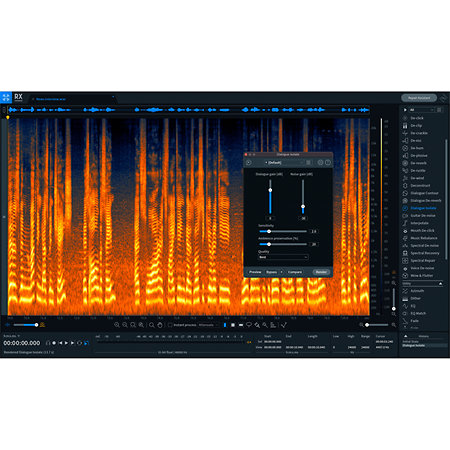Screen dimensions: 450x450
Task: Open the EQ Match utility module
Action: [x=414, y=313]
